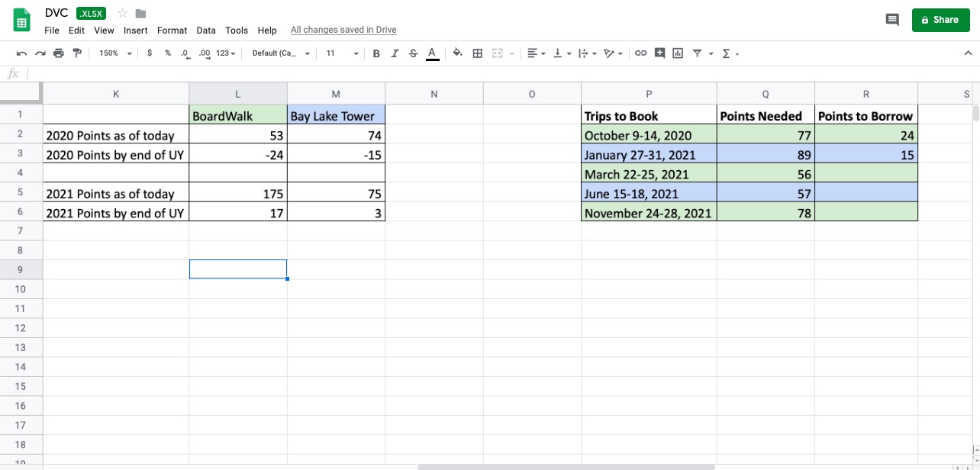Open the View menu
Viewport: 980px width, 470px height.
point(104,31)
